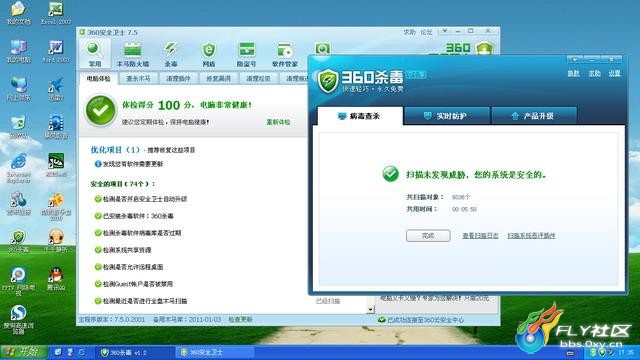The image size is (640, 360).
Task: Open 网盾 shield icon in 360安全卫士
Action: pos(209,55)
